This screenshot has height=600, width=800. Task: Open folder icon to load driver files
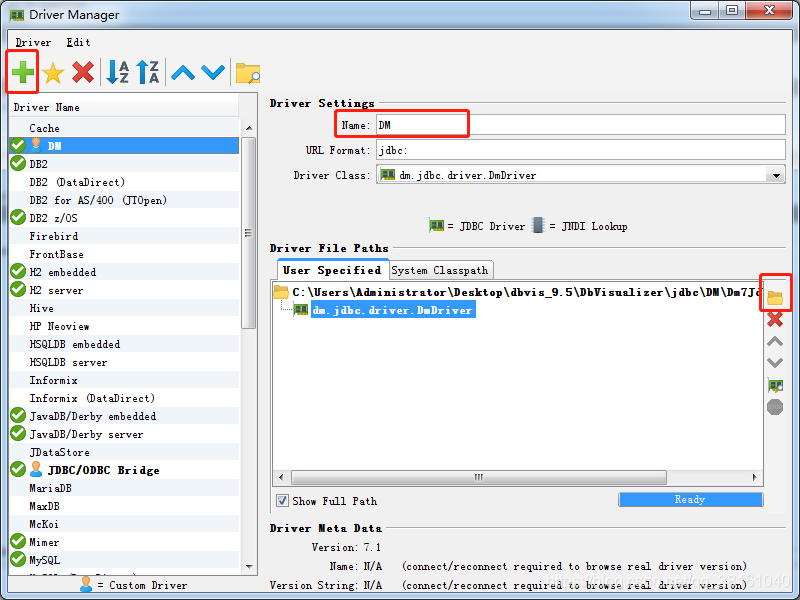coord(775,297)
